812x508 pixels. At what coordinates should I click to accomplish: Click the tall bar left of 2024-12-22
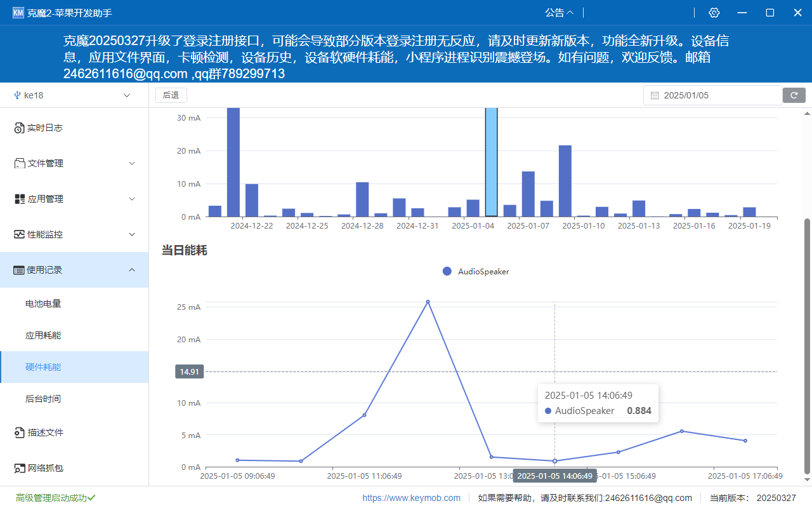[233, 162]
